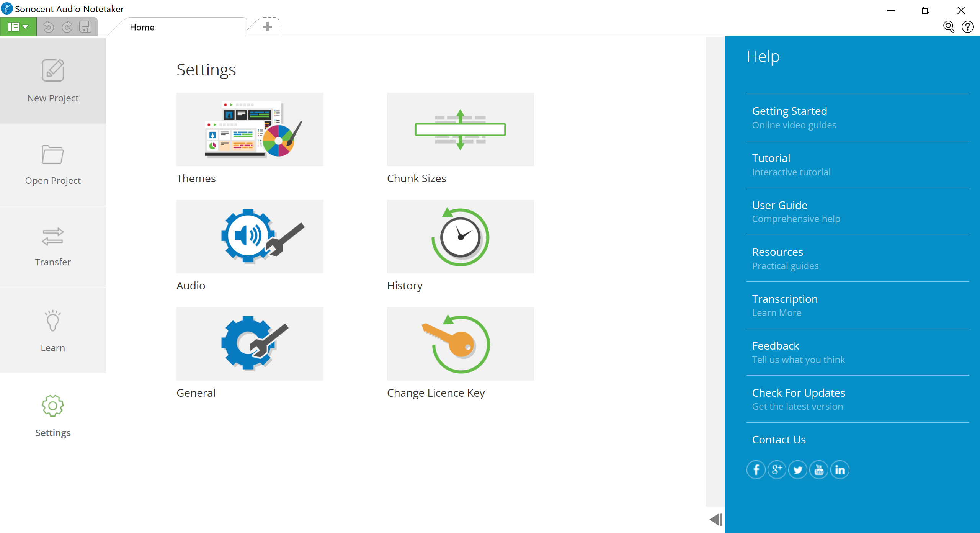Screen dimensions: 980x533
Task: Click the magnifier search icon
Action: point(949,27)
